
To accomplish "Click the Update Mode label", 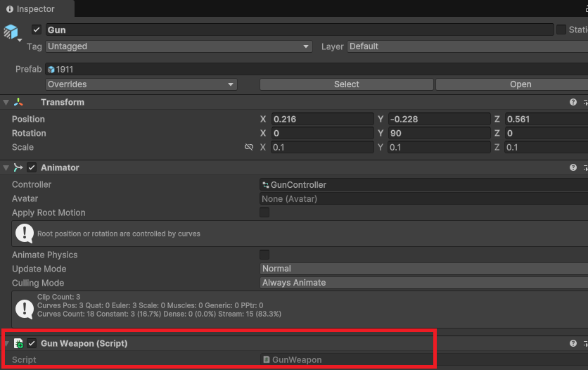I will (39, 269).
